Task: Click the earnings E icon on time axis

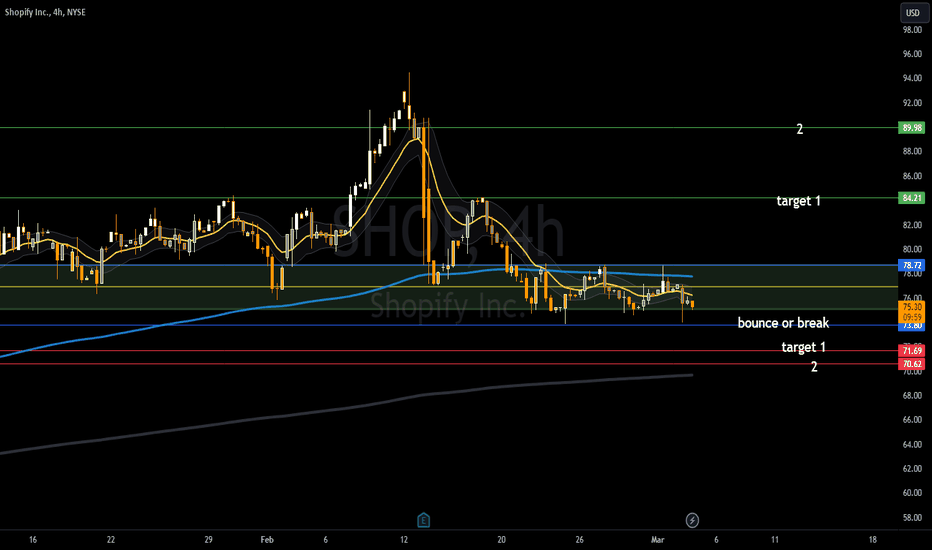Action: coord(423,520)
